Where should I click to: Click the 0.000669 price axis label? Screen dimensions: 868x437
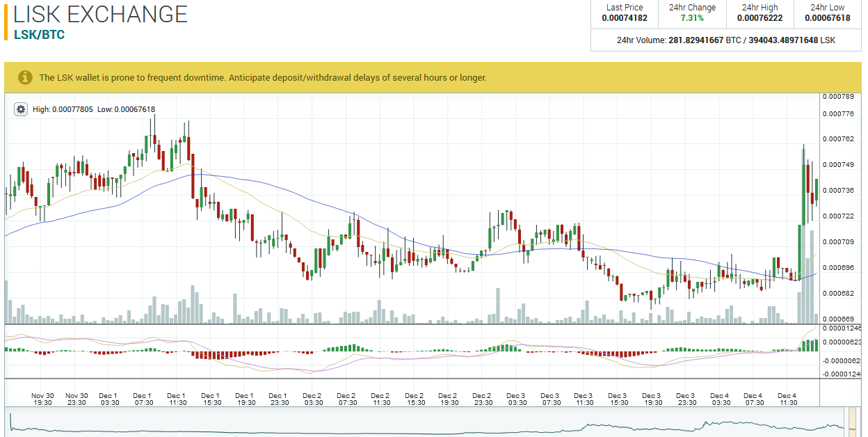coord(838,319)
